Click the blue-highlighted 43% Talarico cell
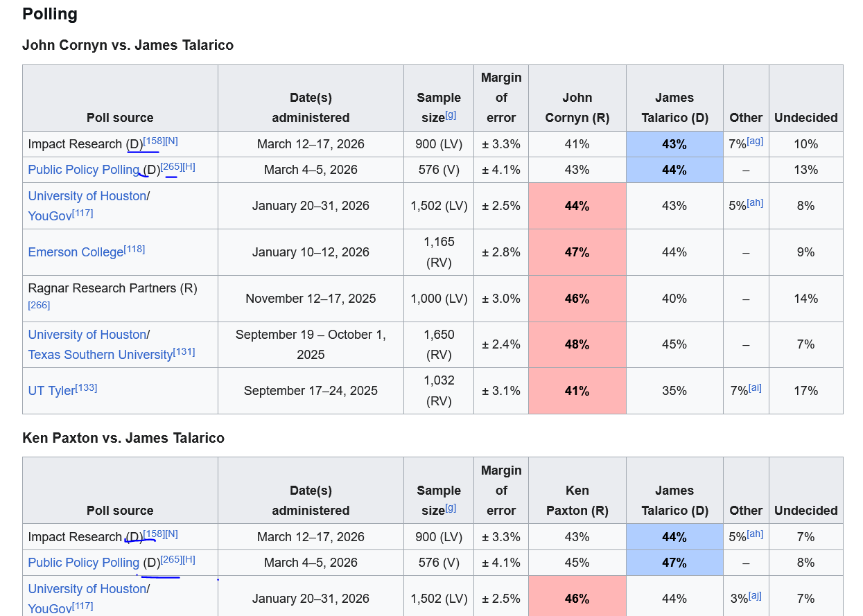 point(674,144)
